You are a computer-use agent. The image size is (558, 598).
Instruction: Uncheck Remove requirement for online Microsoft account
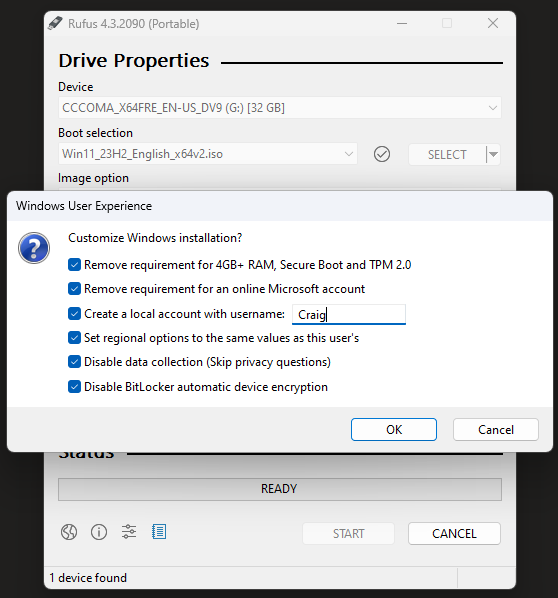coord(74,289)
